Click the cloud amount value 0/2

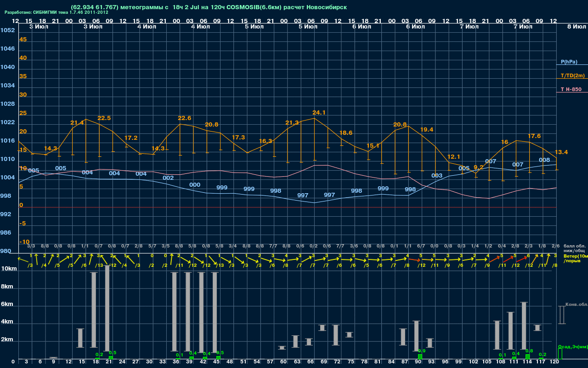(x=313, y=246)
